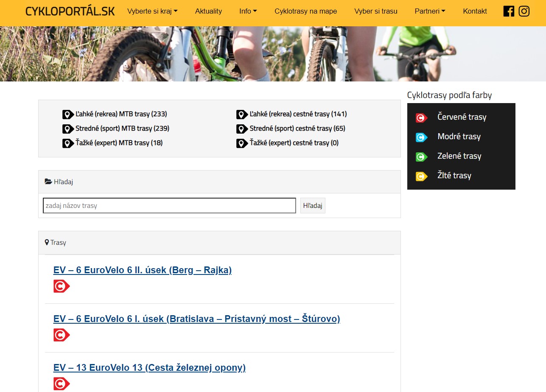Click the green route icon beside Zelené trasy
Screen dimensions: 546x392
tap(421, 157)
